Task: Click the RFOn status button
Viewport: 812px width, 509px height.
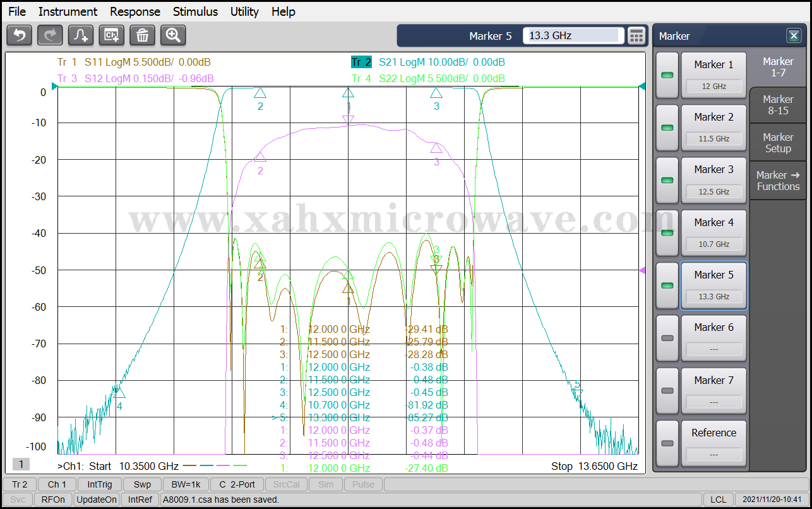Action: coord(53,500)
